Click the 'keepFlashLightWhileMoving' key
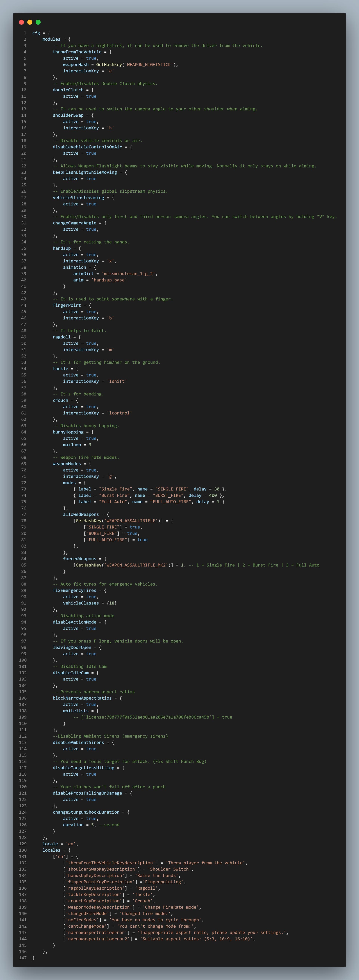 (85, 172)
